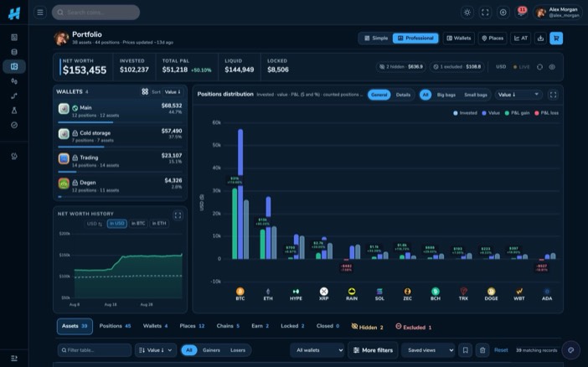The width and height of the screenshot is (588, 367).
Task: Click the Filter table input field
Action: 95,350
